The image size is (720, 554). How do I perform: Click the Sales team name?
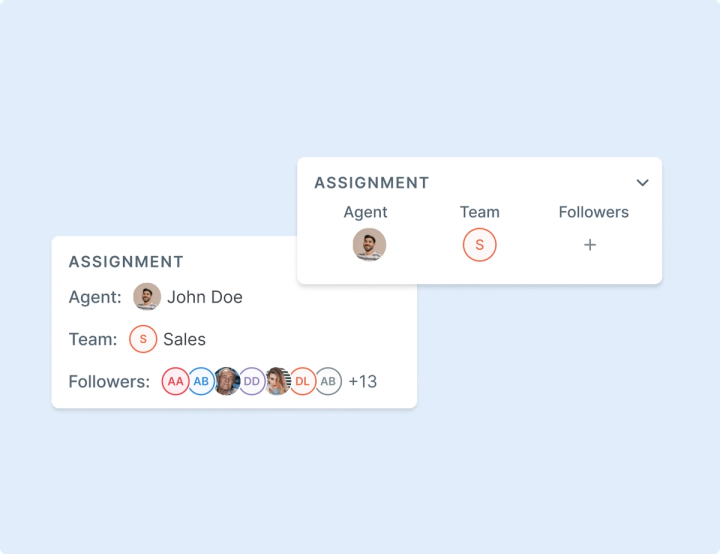click(185, 339)
